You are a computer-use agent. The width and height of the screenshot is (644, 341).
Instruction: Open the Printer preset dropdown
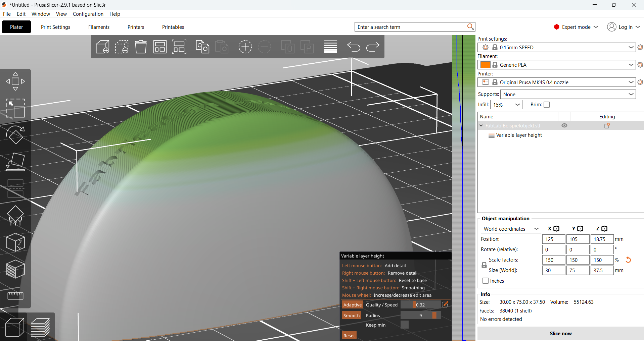pos(557,82)
